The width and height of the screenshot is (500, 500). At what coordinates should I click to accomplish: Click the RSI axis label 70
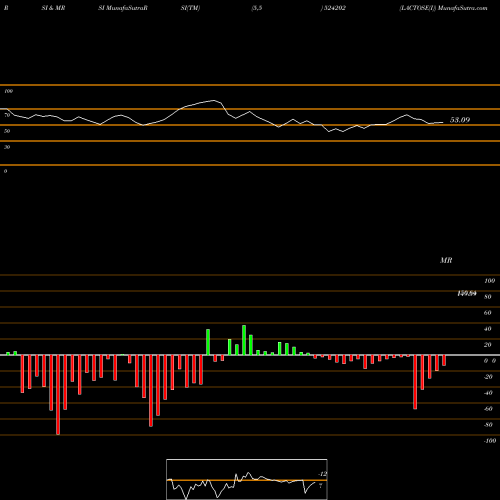pyautogui.click(x=7, y=115)
